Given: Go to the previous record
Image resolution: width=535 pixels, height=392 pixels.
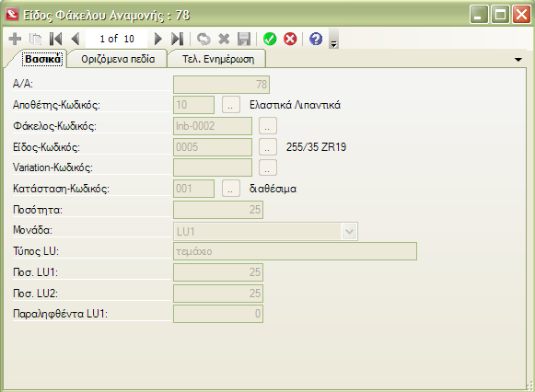Looking at the screenshot, I should pos(76,39).
